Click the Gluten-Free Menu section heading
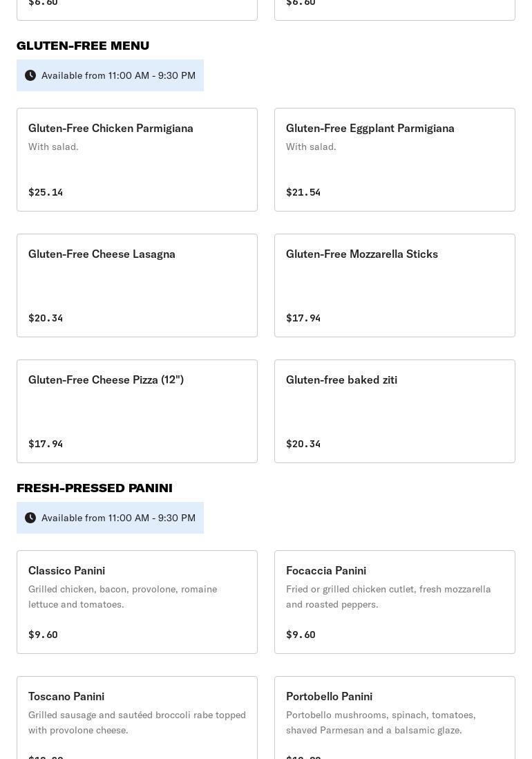The image size is (532, 759). tap(83, 46)
